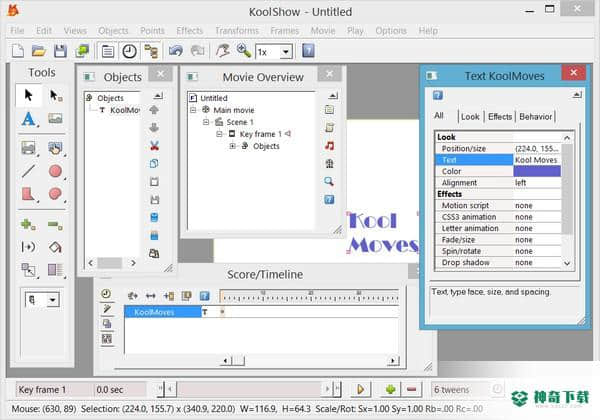Select the red circle shape tool

point(56,171)
